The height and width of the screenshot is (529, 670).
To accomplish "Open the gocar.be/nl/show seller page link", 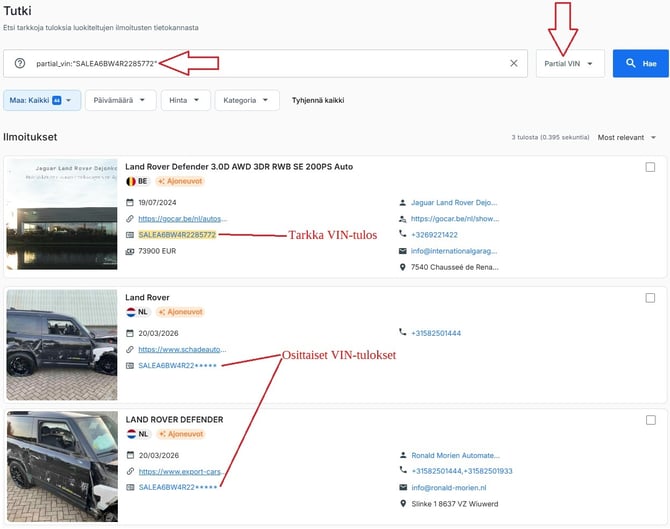I will pyautogui.click(x=455, y=219).
